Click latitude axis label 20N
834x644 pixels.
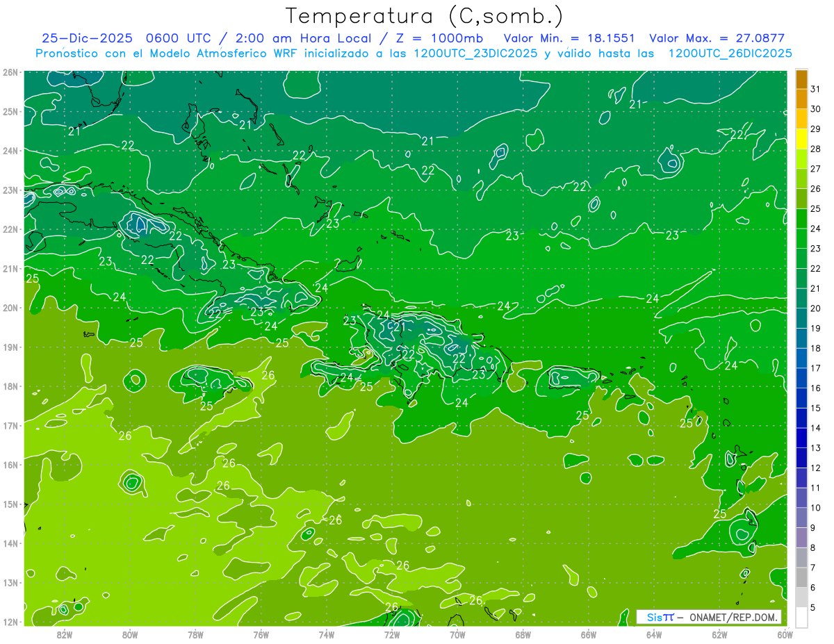click(x=10, y=308)
